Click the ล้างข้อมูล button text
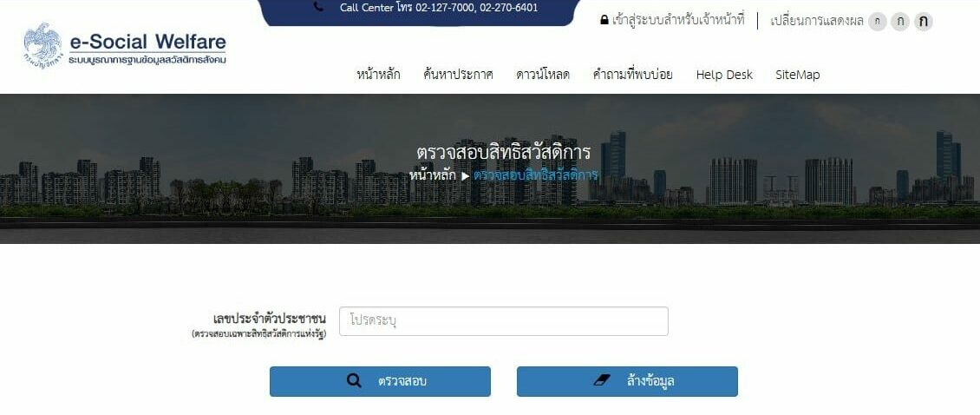The image size is (980, 415). click(650, 381)
